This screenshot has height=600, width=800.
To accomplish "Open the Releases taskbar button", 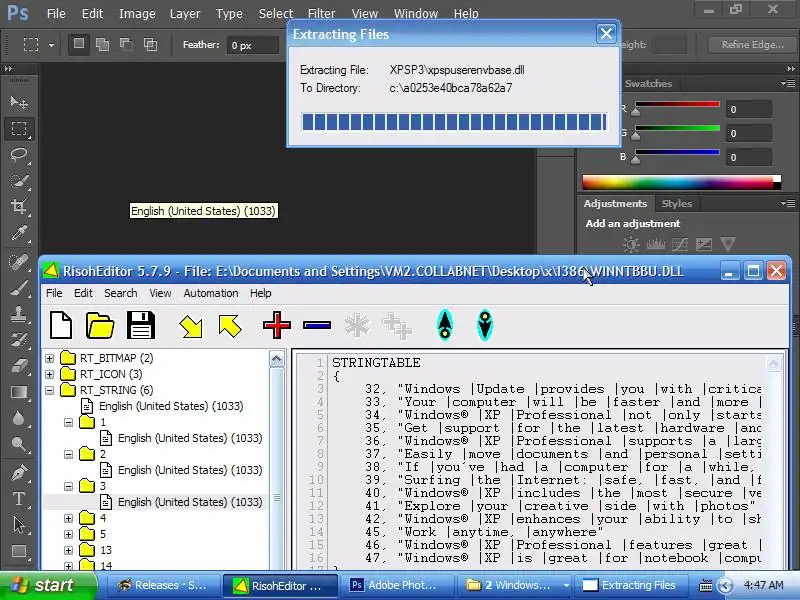I will pos(163,585).
